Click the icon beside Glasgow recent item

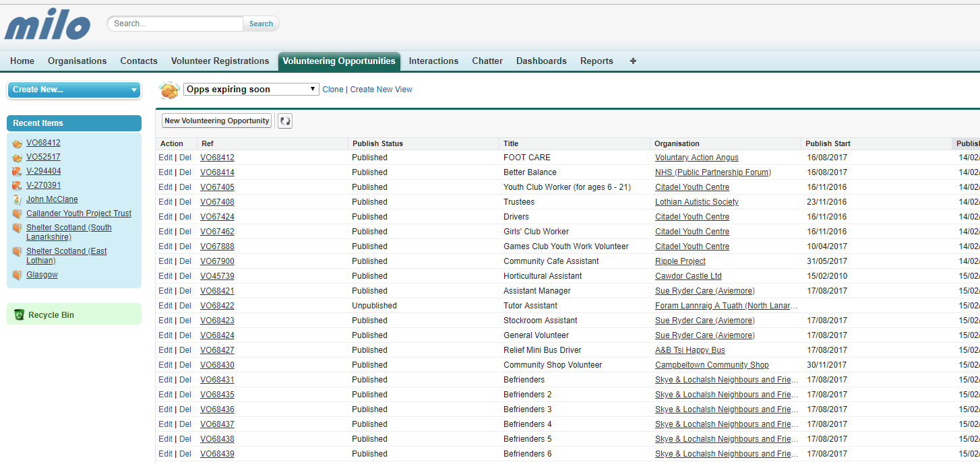pos(17,275)
